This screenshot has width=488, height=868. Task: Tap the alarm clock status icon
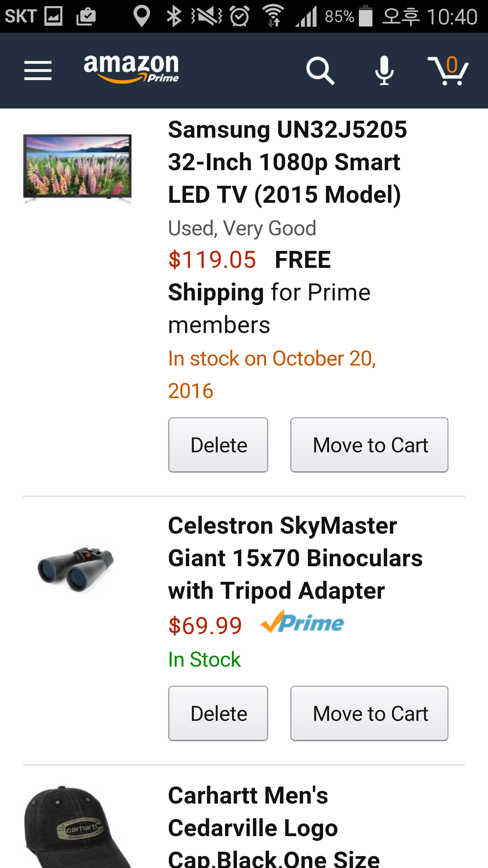(x=240, y=16)
